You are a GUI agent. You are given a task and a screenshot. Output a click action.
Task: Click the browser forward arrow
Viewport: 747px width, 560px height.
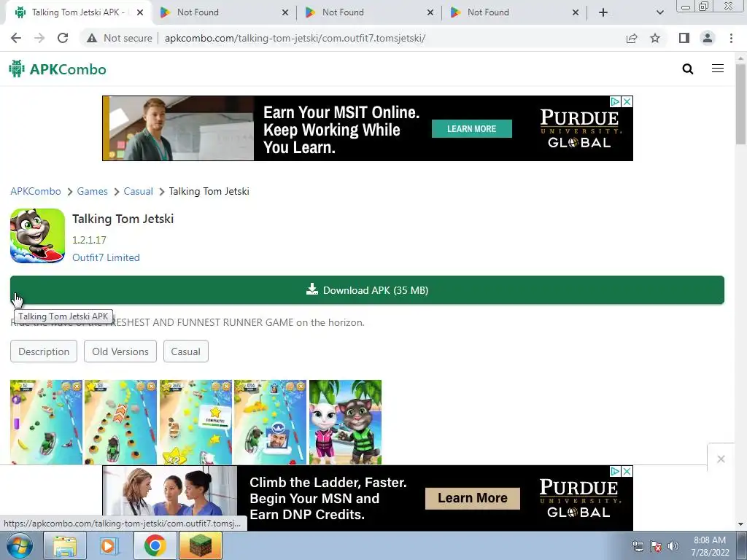tap(39, 38)
